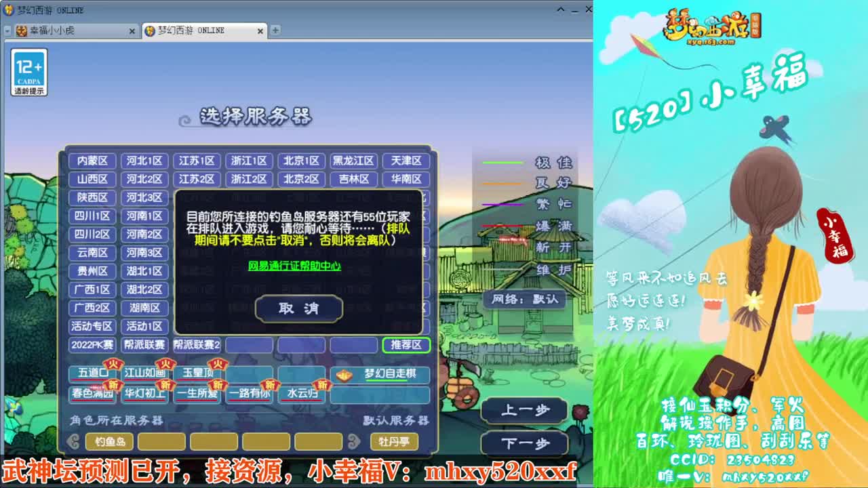Select the 活动专区 region
Viewport: 868px width, 488px height.
coord(92,326)
